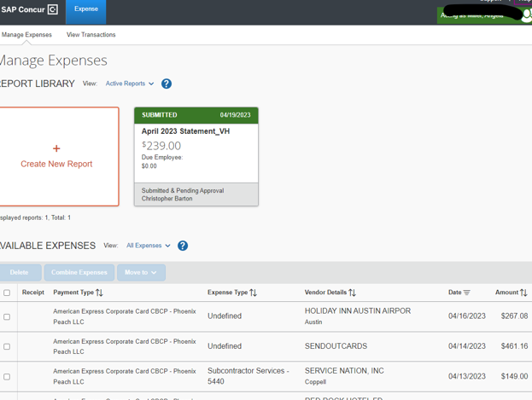
Task: Click the Delete button
Action: click(20, 273)
